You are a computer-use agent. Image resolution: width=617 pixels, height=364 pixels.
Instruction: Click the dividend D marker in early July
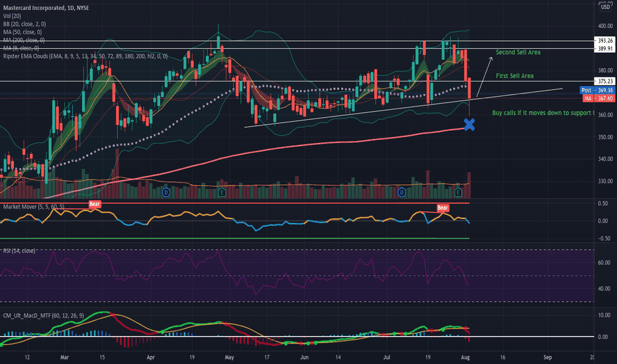401,193
